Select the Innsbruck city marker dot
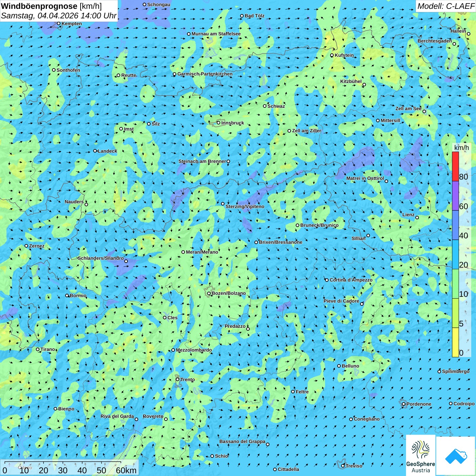Viewport: 476px width, 476px height. tap(219, 123)
